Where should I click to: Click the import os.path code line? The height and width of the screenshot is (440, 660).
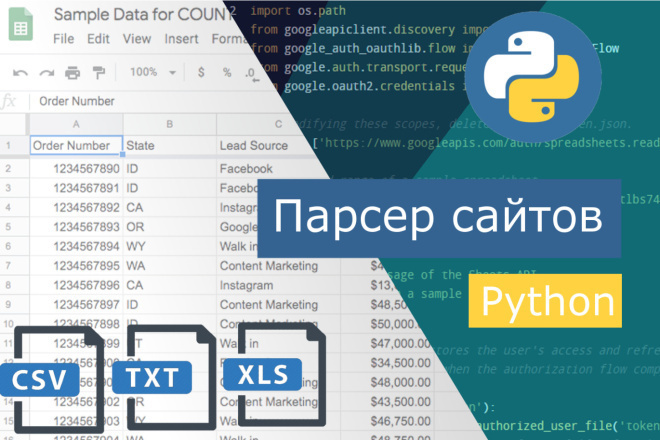point(298,11)
